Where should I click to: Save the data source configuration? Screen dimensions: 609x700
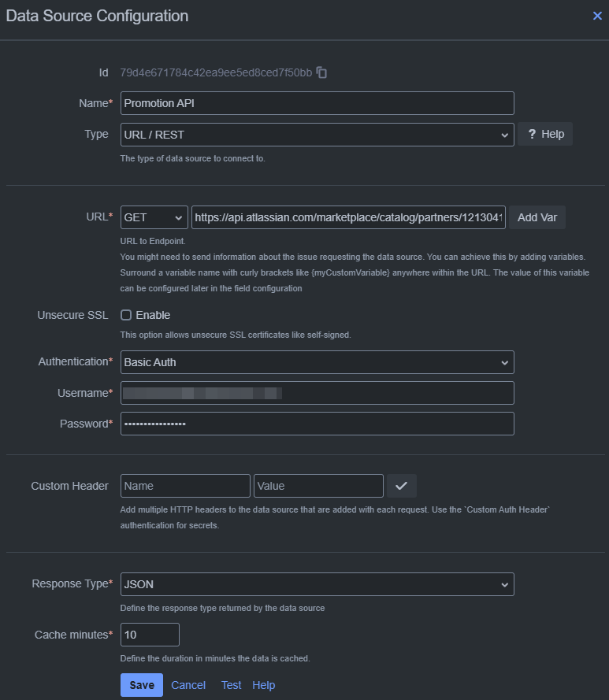pyautogui.click(x=142, y=685)
